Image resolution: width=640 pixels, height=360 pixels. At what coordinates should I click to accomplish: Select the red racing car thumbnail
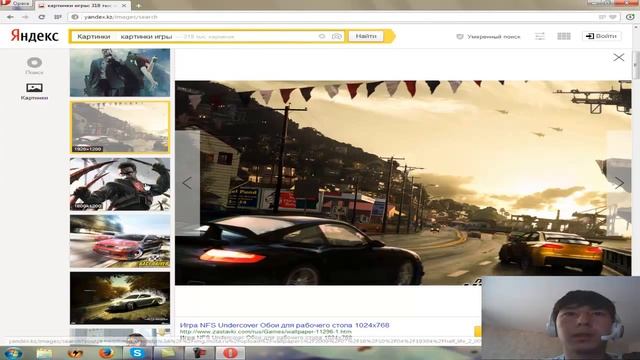pos(120,241)
